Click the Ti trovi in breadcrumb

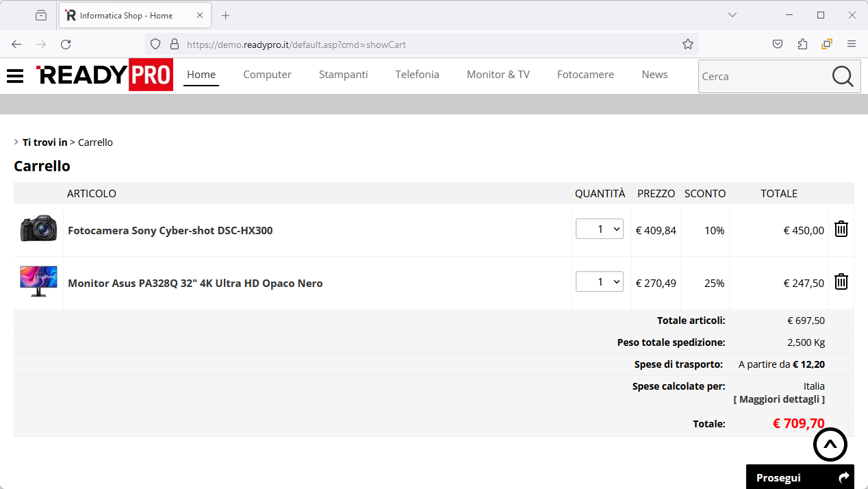(45, 142)
